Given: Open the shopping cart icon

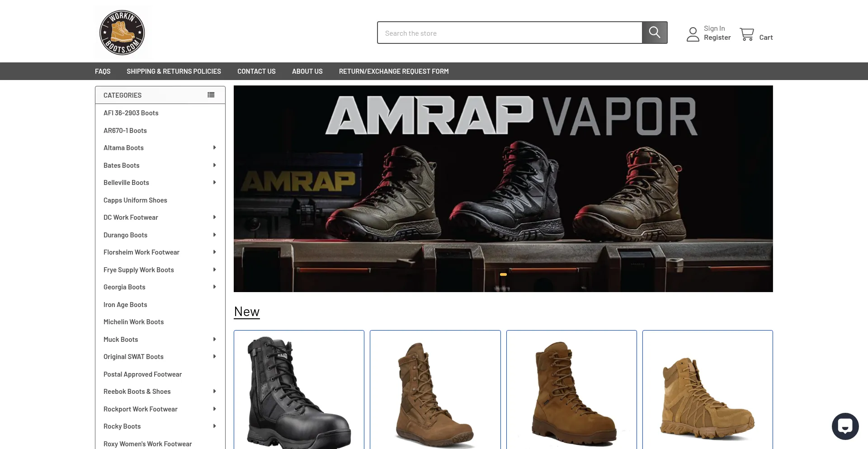Looking at the screenshot, I should click(x=748, y=34).
